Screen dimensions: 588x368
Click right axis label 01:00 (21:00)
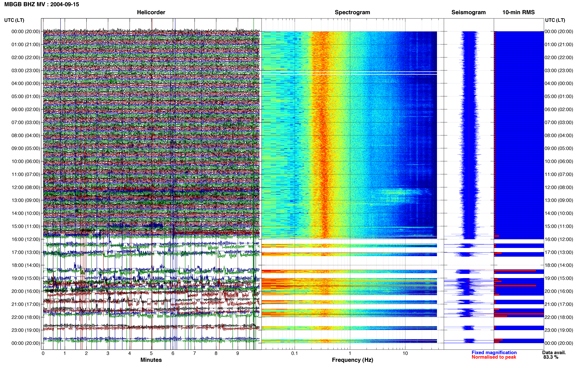click(x=559, y=45)
